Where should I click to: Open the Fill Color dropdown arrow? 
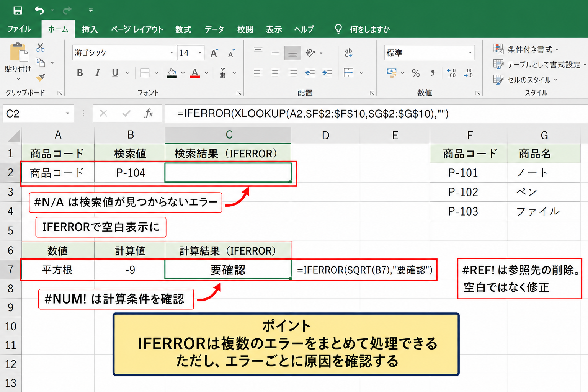tap(183, 73)
